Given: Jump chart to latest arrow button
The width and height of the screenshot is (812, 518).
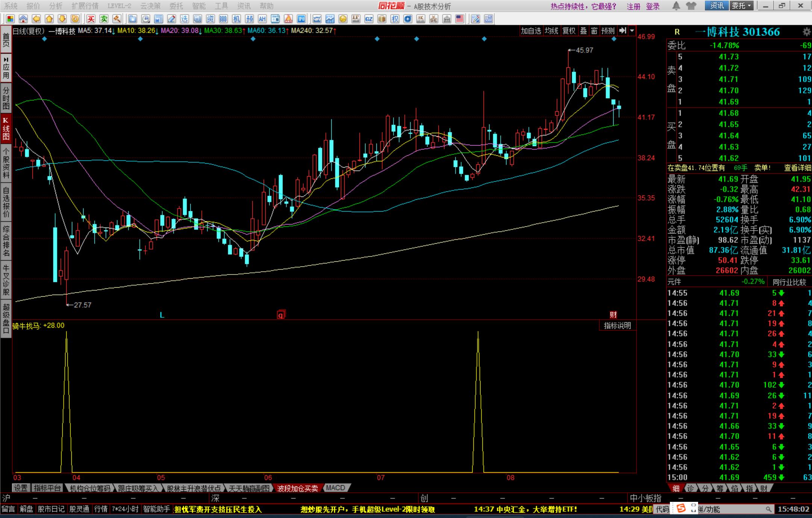Looking at the screenshot, I should tap(623, 31).
